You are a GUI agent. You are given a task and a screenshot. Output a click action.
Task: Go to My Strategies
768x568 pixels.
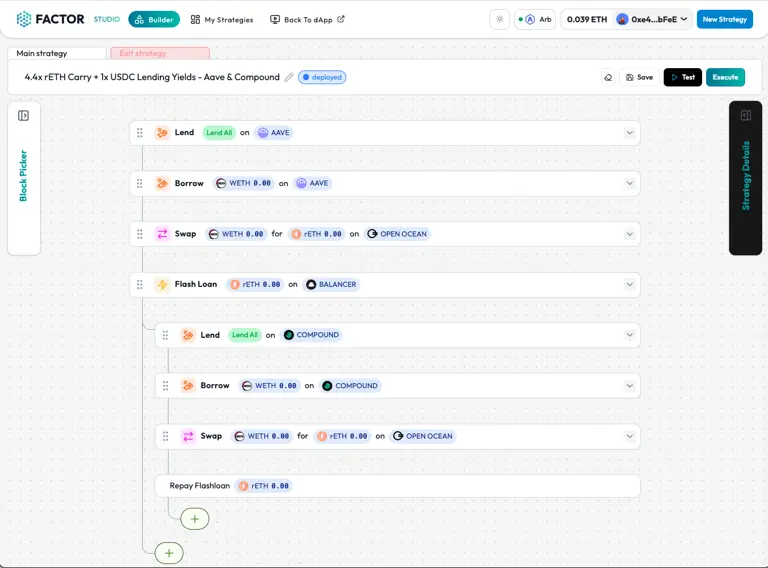pos(222,20)
